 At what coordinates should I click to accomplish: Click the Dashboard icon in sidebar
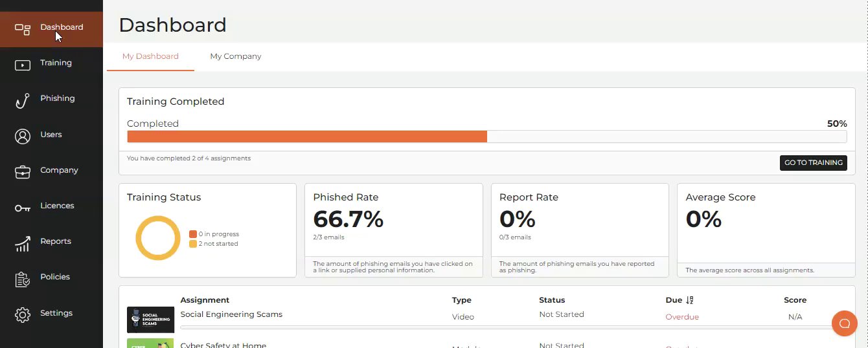23,29
